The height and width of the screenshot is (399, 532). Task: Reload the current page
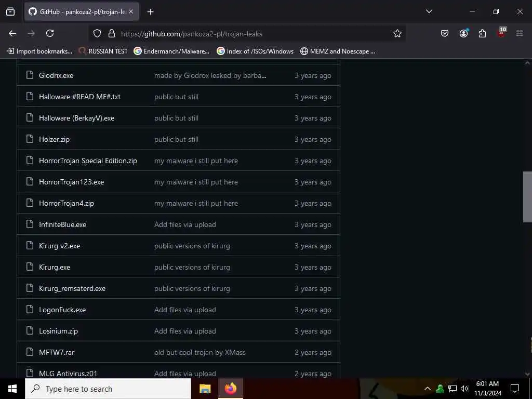point(50,33)
